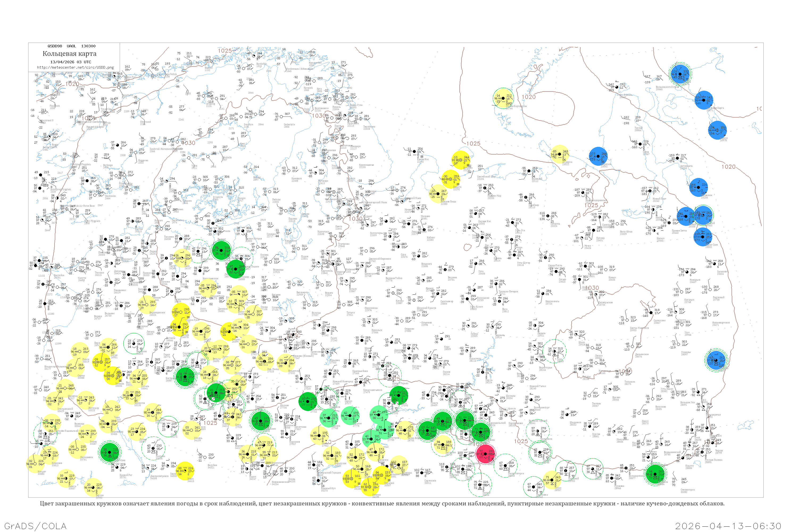Click the blue circle at Тазовское station

pyautogui.click(x=698, y=187)
